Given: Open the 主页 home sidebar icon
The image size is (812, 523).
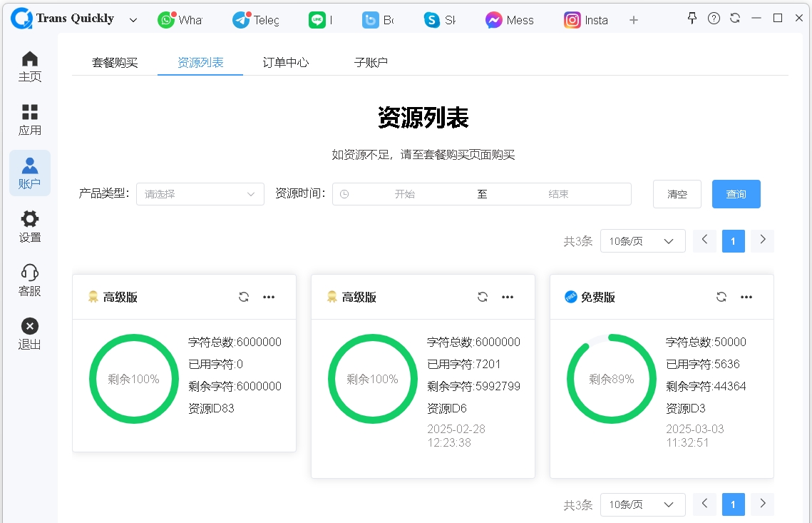Looking at the screenshot, I should (29, 66).
